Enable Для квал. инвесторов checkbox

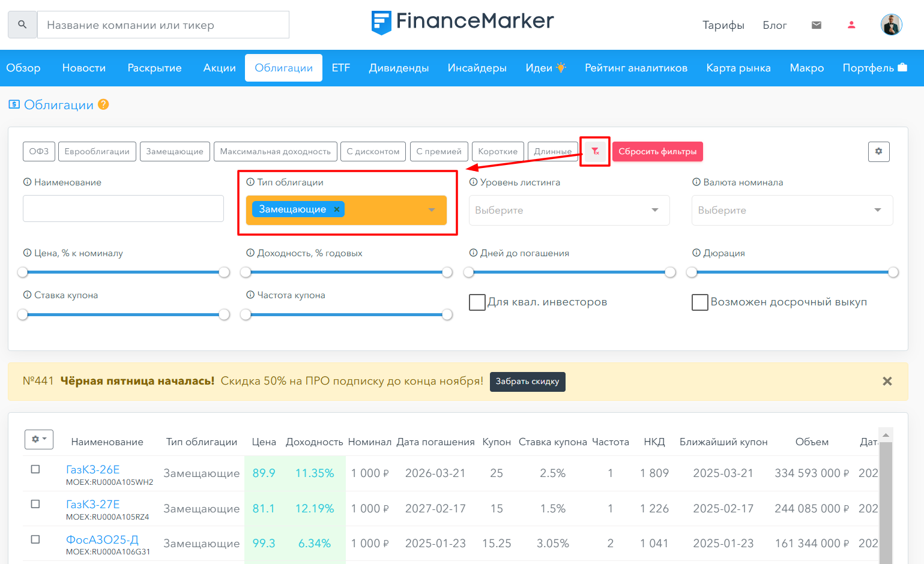tap(477, 302)
